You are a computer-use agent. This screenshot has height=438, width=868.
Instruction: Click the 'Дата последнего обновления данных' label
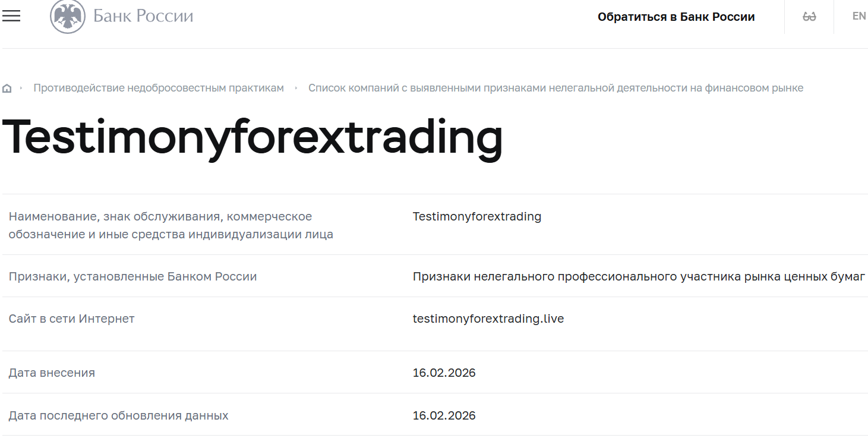[118, 415]
